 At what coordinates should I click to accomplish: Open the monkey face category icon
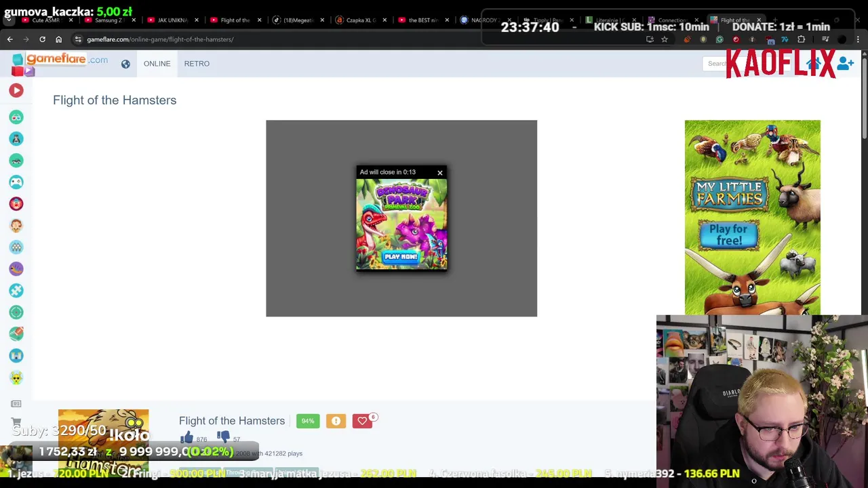[16, 226]
